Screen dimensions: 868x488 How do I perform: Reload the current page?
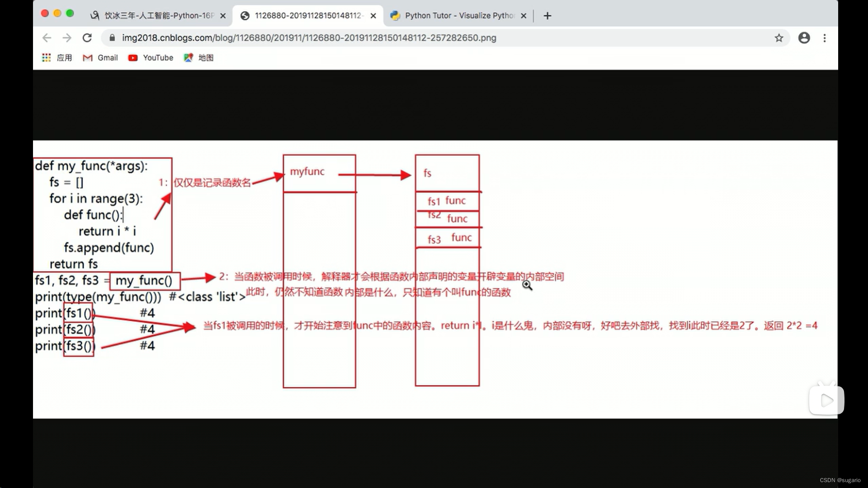click(87, 38)
